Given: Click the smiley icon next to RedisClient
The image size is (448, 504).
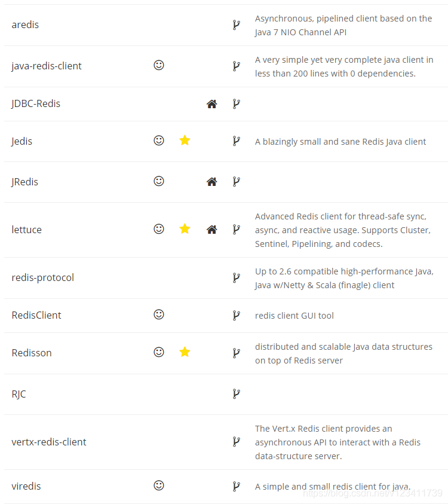Looking at the screenshot, I should 159,314.
